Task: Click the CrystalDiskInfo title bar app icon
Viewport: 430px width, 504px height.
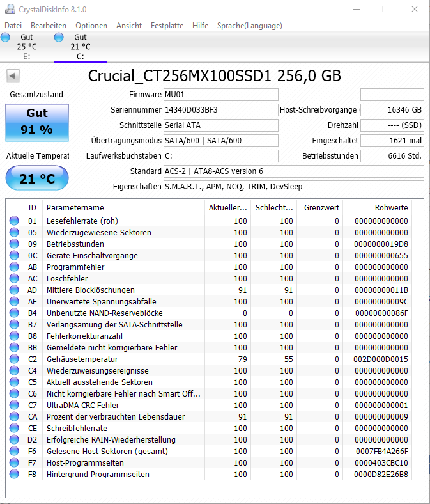Action: click(x=10, y=9)
